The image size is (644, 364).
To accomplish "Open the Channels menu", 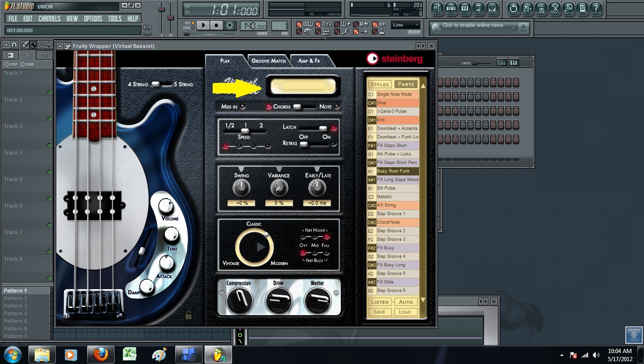I will (49, 18).
